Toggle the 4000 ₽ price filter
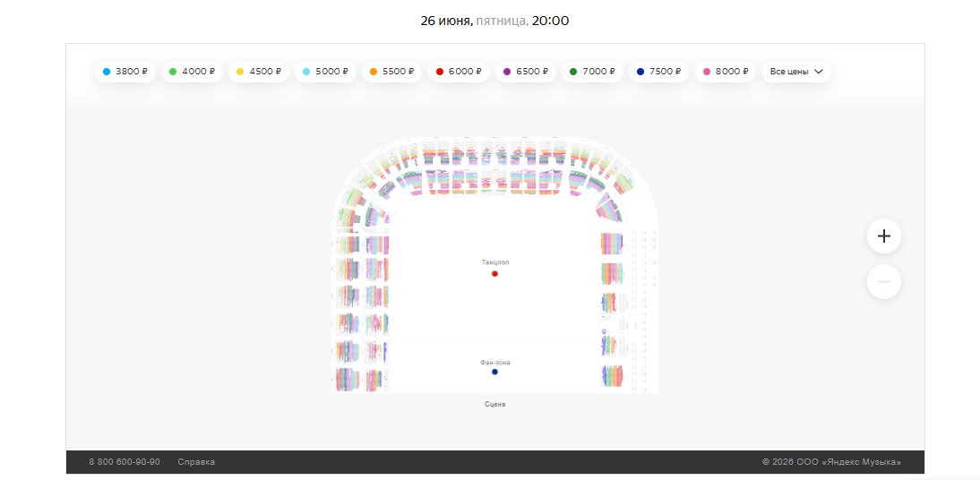This screenshot has height=480, width=980. tap(191, 72)
